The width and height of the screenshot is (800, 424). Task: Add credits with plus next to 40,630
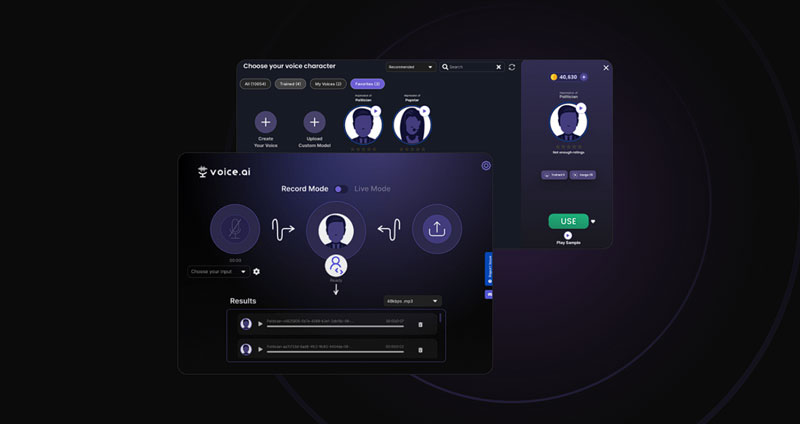point(584,77)
